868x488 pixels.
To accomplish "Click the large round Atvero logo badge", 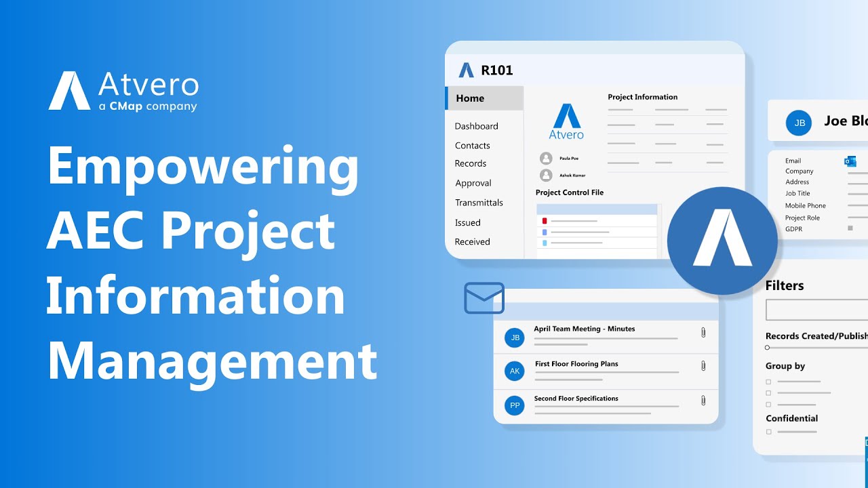I will pyautogui.click(x=722, y=242).
